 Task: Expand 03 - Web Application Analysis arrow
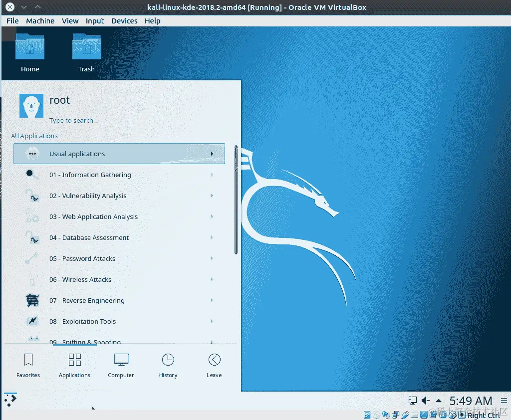point(212,216)
